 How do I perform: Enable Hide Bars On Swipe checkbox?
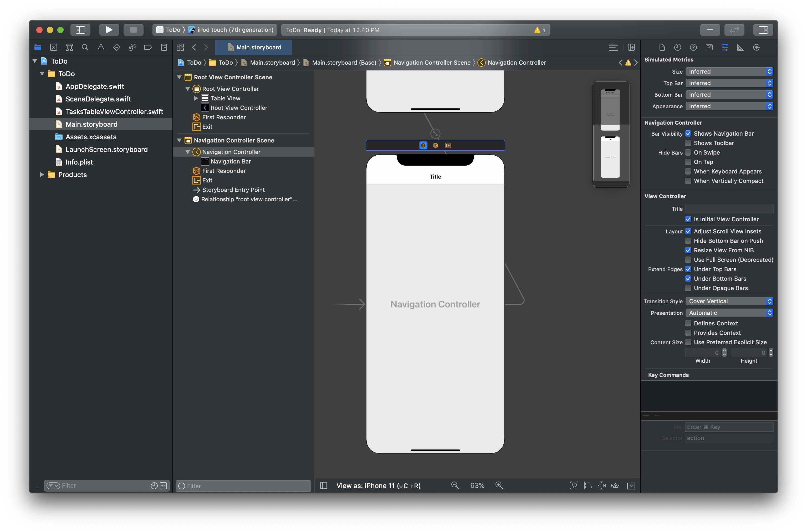[x=688, y=152]
